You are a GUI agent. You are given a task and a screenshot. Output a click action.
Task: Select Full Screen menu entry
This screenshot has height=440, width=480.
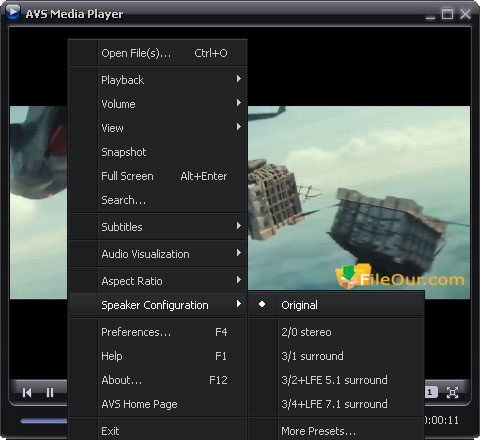(x=158, y=176)
